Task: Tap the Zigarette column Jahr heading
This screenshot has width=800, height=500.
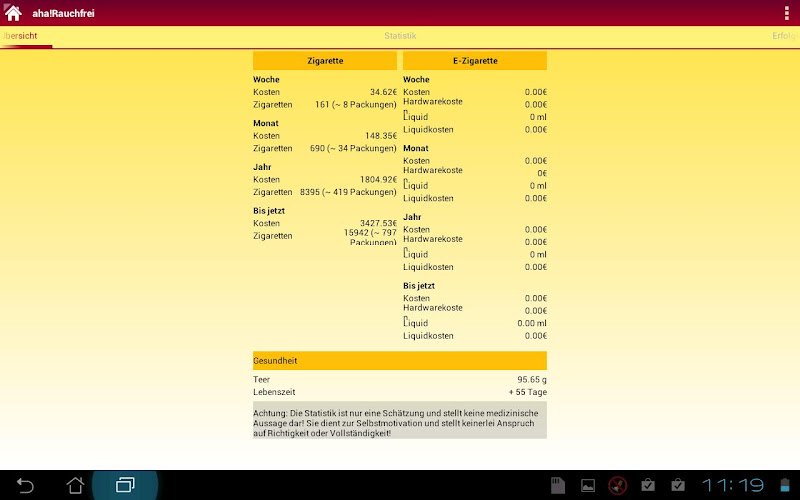Action: pyautogui.click(x=262, y=167)
